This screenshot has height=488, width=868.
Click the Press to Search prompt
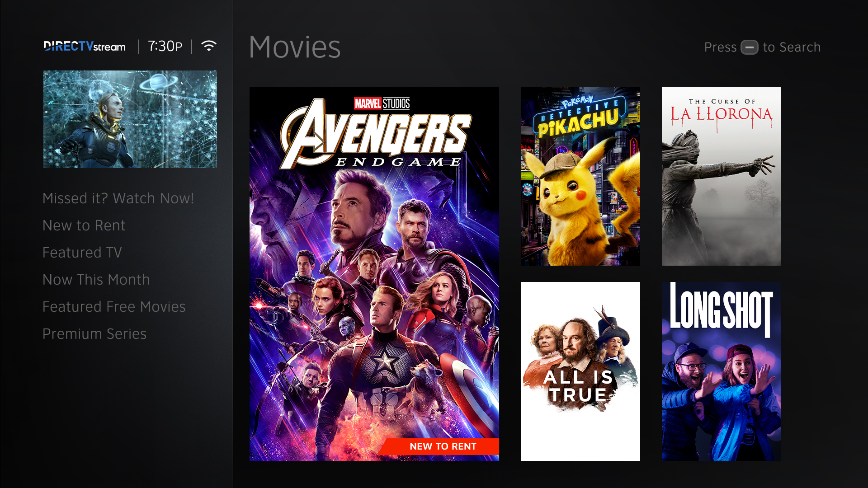(x=762, y=47)
